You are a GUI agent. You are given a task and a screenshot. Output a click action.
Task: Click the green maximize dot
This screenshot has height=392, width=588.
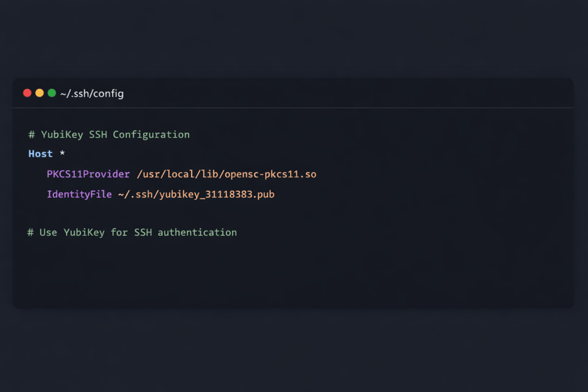pyautogui.click(x=52, y=93)
